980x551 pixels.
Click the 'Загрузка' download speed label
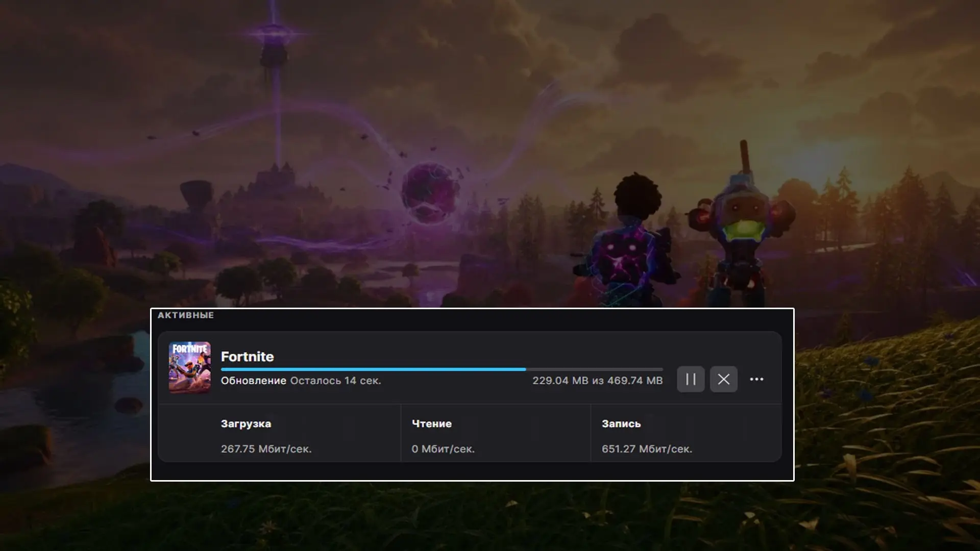pos(246,424)
